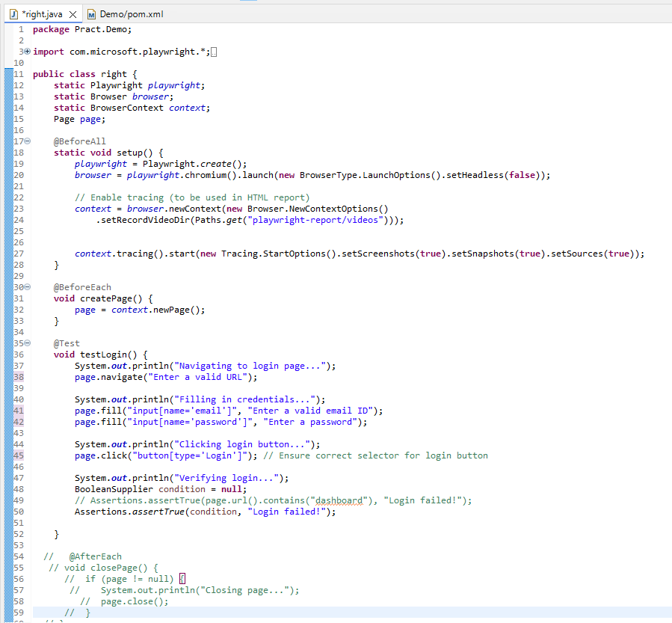Click the "Navigating to login page..." string

click(x=250, y=366)
